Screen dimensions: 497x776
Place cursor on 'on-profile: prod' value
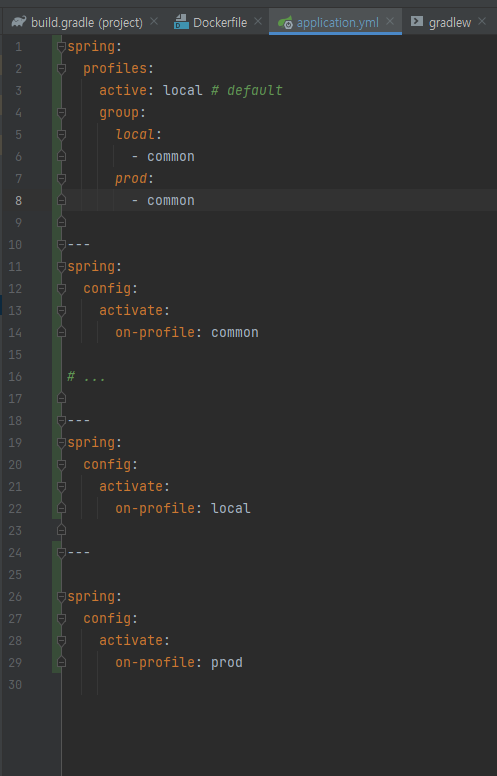click(x=227, y=663)
